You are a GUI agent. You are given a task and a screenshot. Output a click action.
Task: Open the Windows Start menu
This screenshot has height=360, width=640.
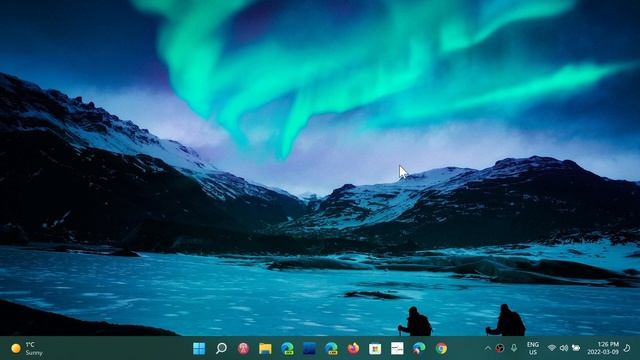(199, 349)
